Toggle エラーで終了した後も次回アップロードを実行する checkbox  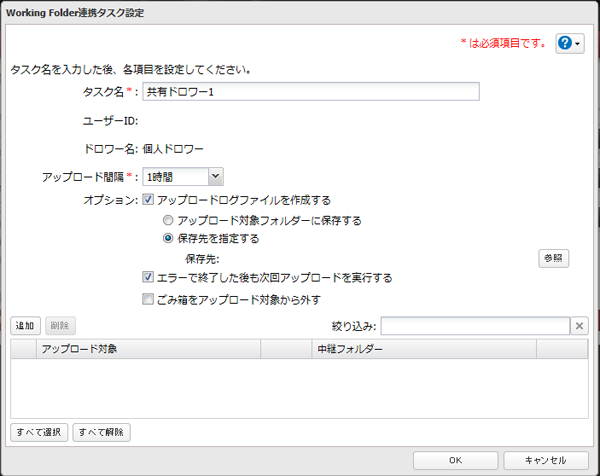tap(148, 277)
